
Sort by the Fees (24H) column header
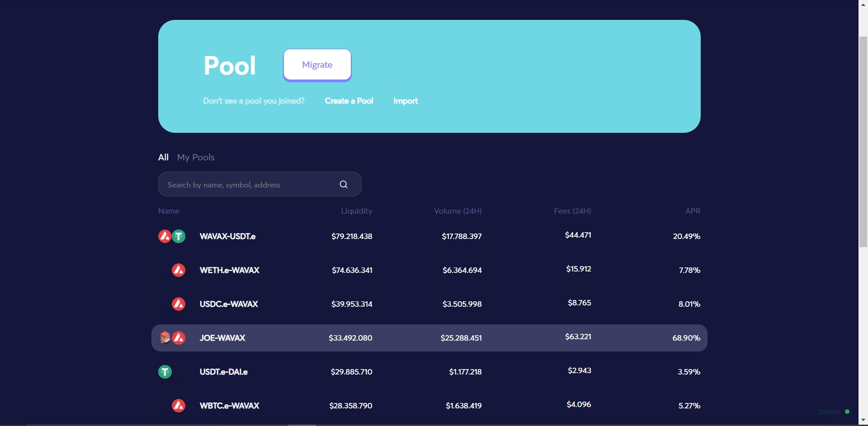click(572, 211)
